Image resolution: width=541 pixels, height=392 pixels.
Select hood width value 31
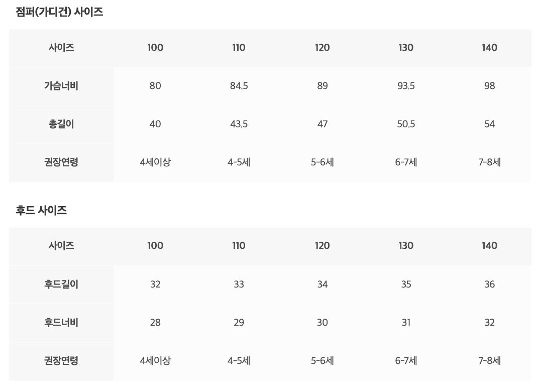pyautogui.click(x=406, y=323)
